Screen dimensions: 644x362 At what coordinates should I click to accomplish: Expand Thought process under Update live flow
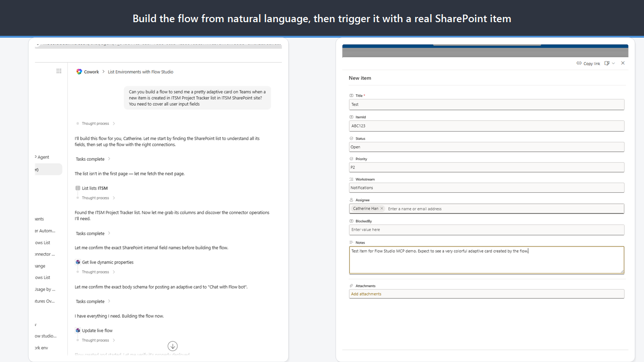click(98, 340)
